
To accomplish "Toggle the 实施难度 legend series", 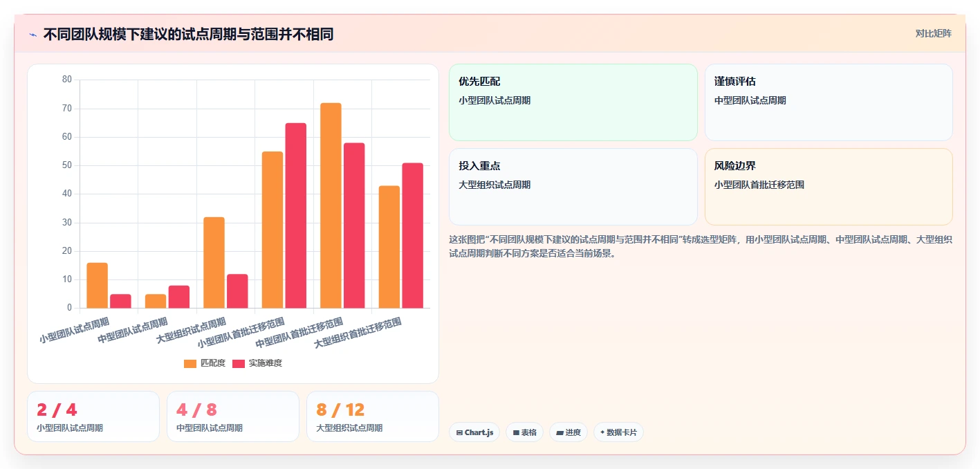I will point(257,363).
